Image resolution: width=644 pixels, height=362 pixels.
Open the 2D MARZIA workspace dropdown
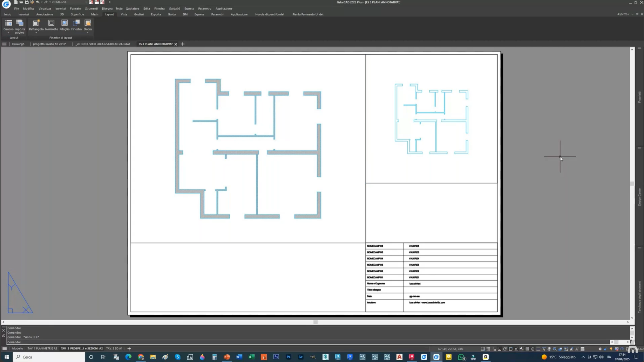tap(86, 2)
